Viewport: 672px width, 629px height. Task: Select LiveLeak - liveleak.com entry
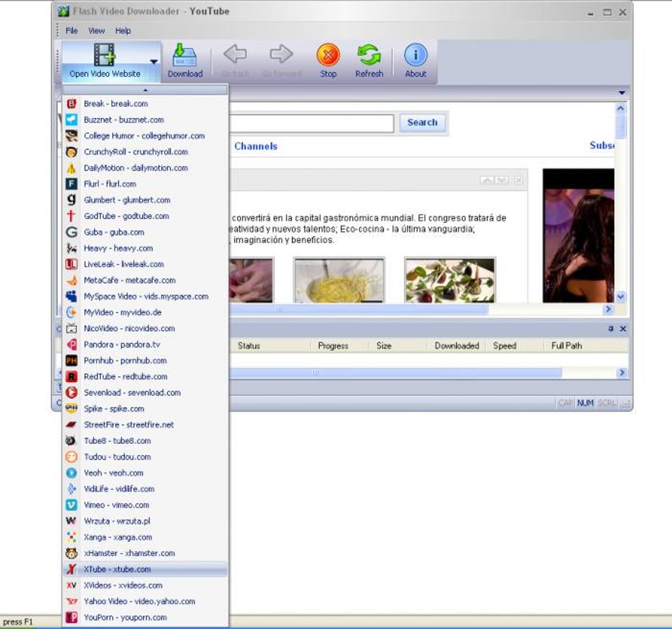146,264
